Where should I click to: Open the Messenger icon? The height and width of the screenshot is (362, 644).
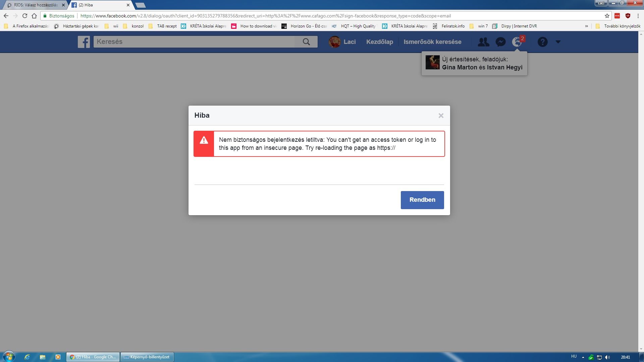tap(500, 42)
